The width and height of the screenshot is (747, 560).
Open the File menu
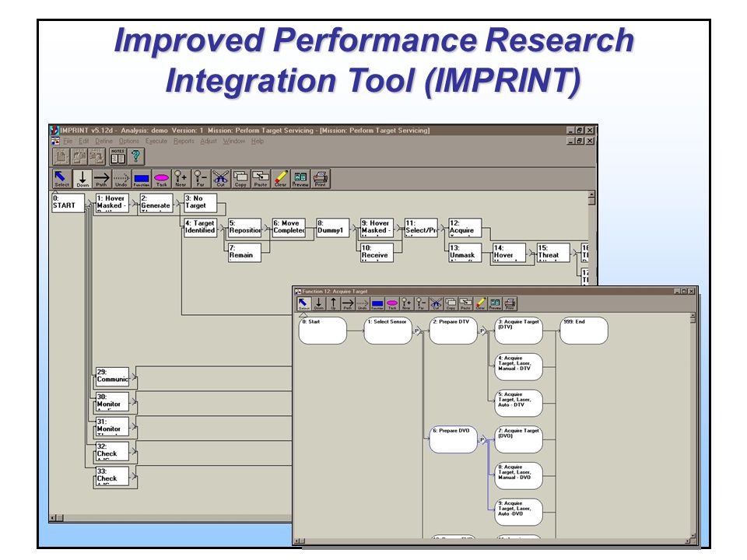point(68,141)
